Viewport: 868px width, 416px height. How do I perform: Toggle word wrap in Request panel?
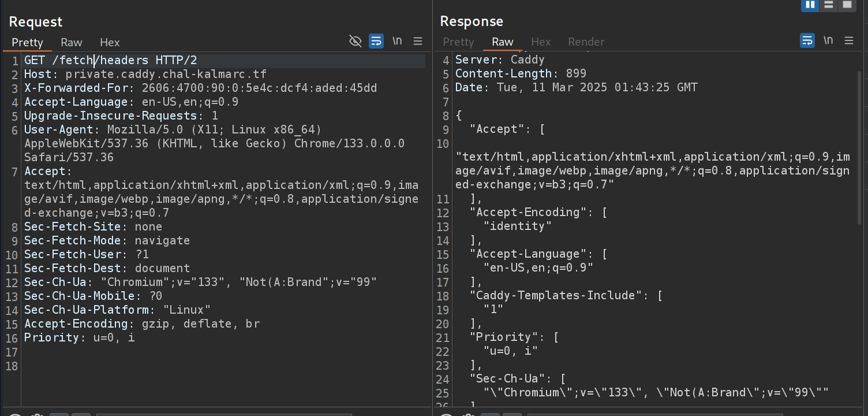[x=376, y=40]
